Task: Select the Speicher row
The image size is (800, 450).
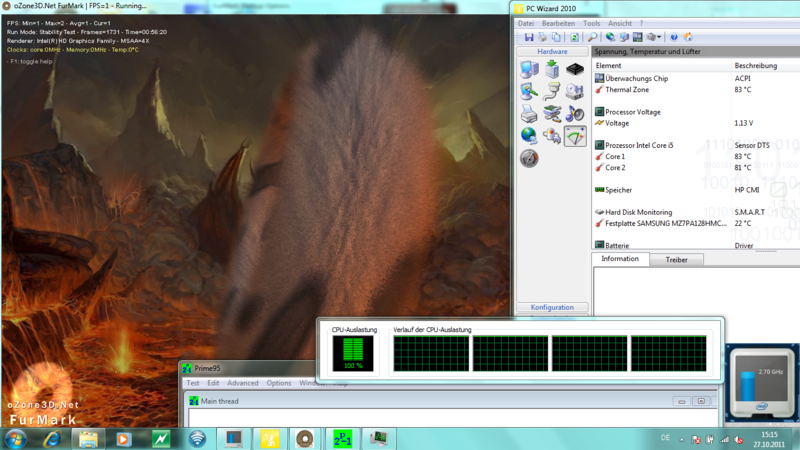Action: [x=696, y=190]
